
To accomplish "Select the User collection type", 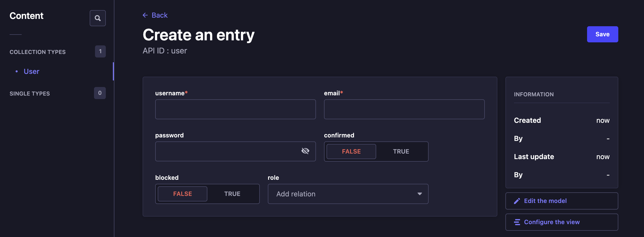I will [31, 71].
